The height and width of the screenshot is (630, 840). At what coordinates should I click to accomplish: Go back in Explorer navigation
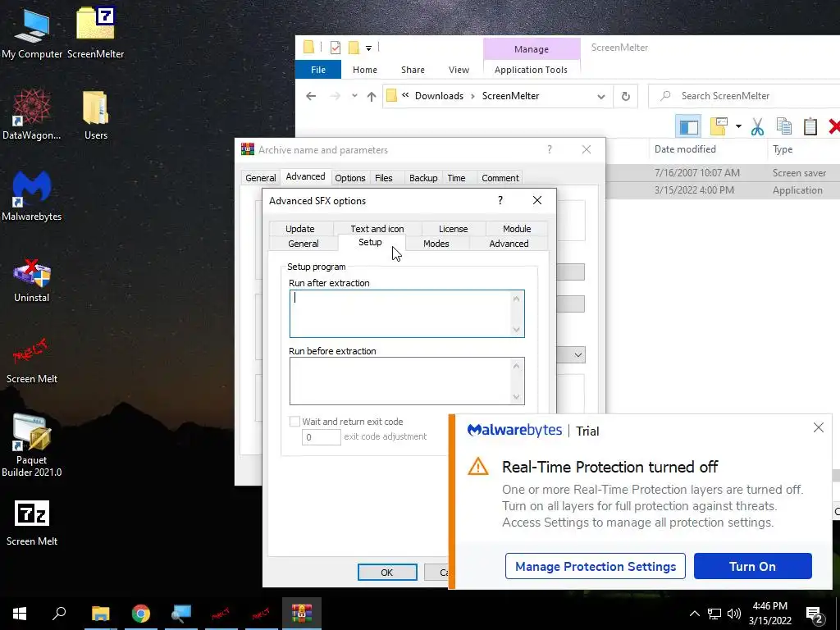click(x=311, y=96)
